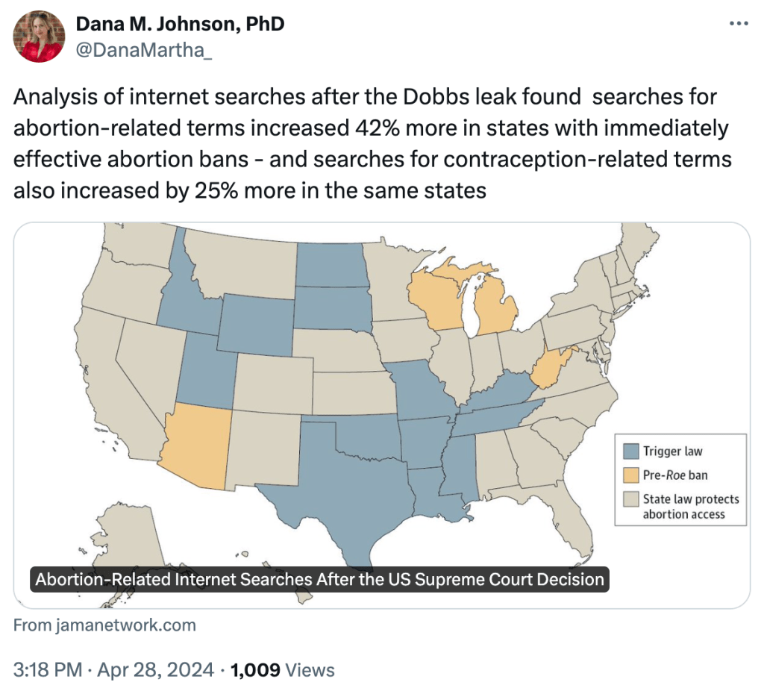Click the beige State law protects legend swatch

click(x=631, y=499)
